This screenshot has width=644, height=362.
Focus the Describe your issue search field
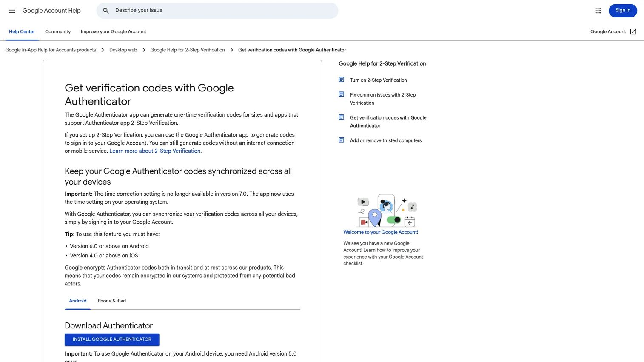coord(217,11)
